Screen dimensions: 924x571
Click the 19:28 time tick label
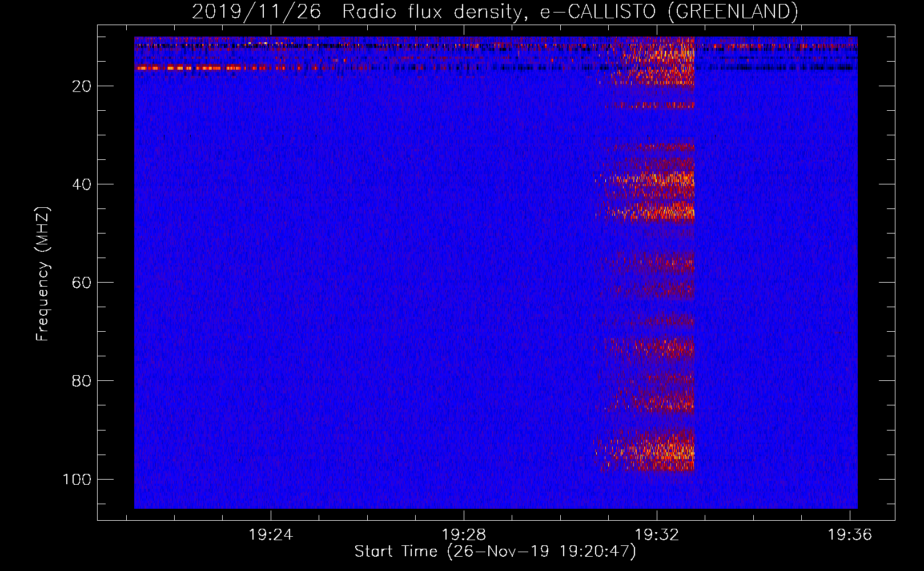point(464,534)
